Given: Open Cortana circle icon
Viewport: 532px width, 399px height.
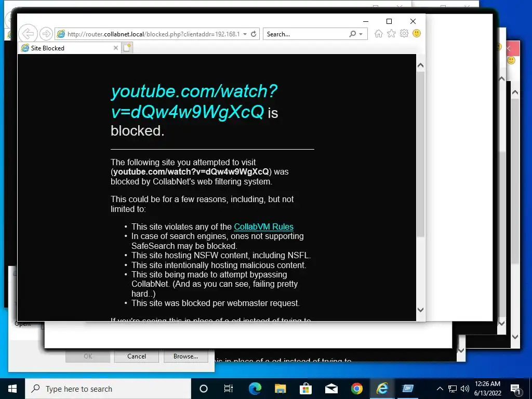Looking at the screenshot, I should coord(204,389).
